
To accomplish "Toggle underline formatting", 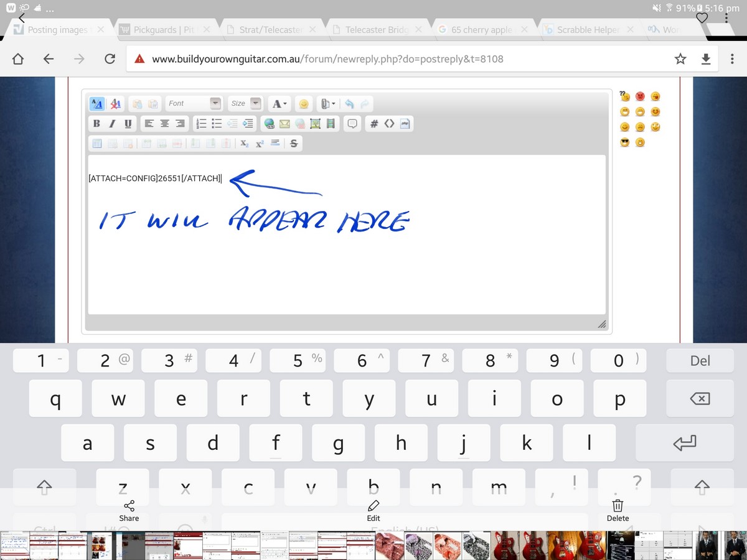I will point(128,124).
